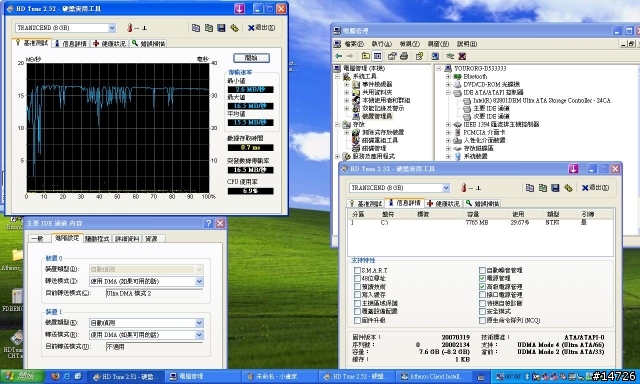
Task: Open Health tab in HD Tune benchmark window
Action: 109,43
